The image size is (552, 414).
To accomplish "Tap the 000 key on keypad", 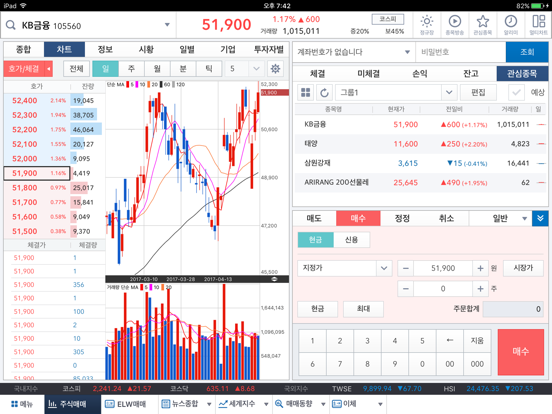I will [x=477, y=364].
